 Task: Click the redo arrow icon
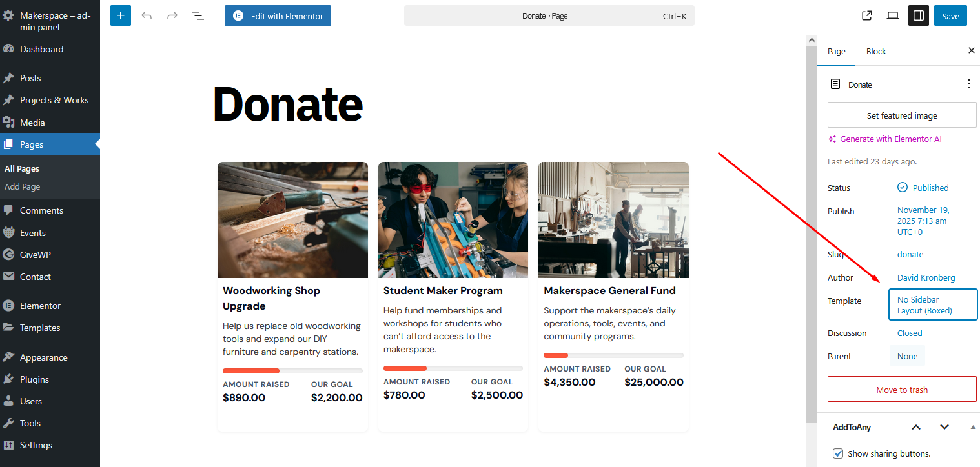(172, 16)
